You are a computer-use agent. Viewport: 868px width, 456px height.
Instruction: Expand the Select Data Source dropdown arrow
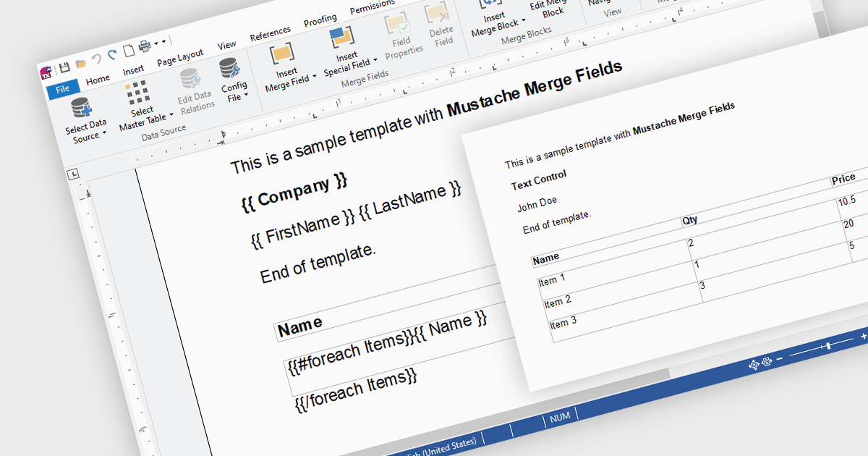coord(104,133)
